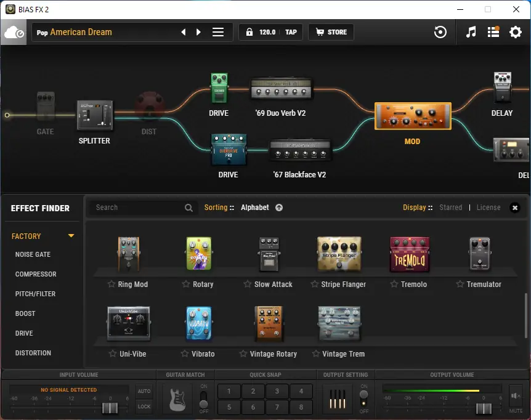Choose the Rotary pedal thumbnail
Viewport: 531px width, 420px height.
pos(199,254)
